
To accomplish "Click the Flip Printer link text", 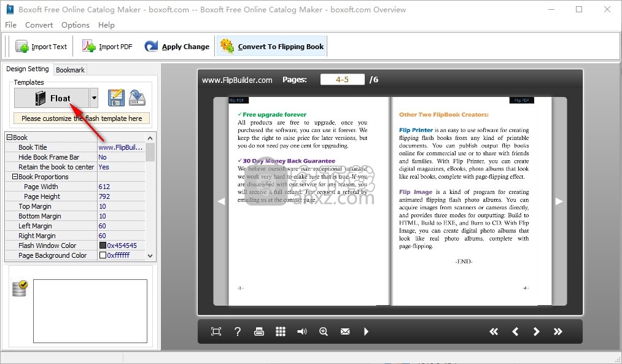I will click(416, 130).
